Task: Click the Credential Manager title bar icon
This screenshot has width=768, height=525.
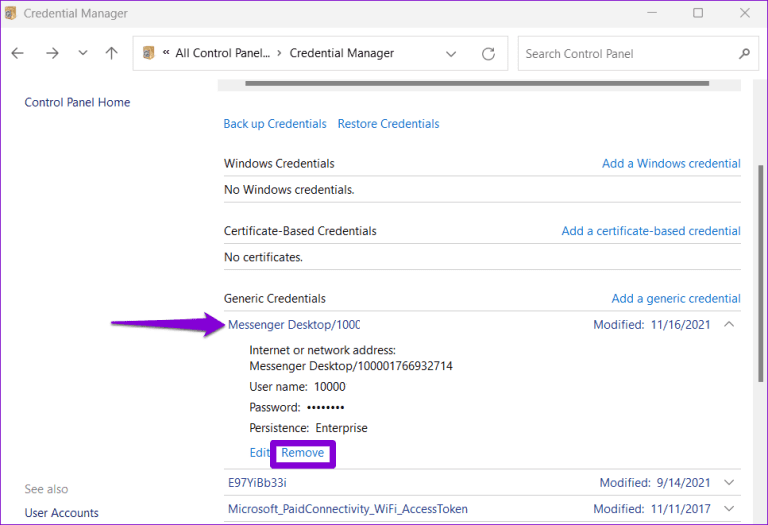Action: point(10,13)
